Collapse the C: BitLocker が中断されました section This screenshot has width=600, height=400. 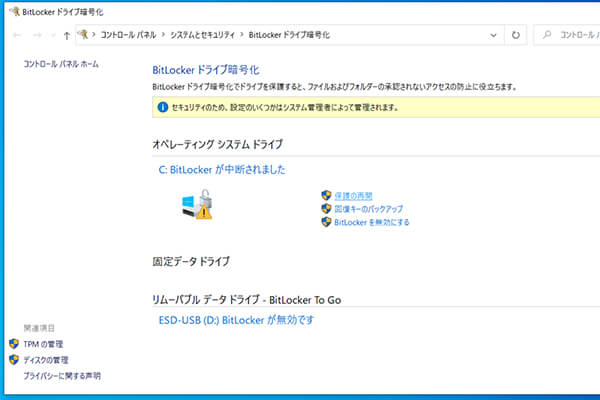tap(222, 170)
